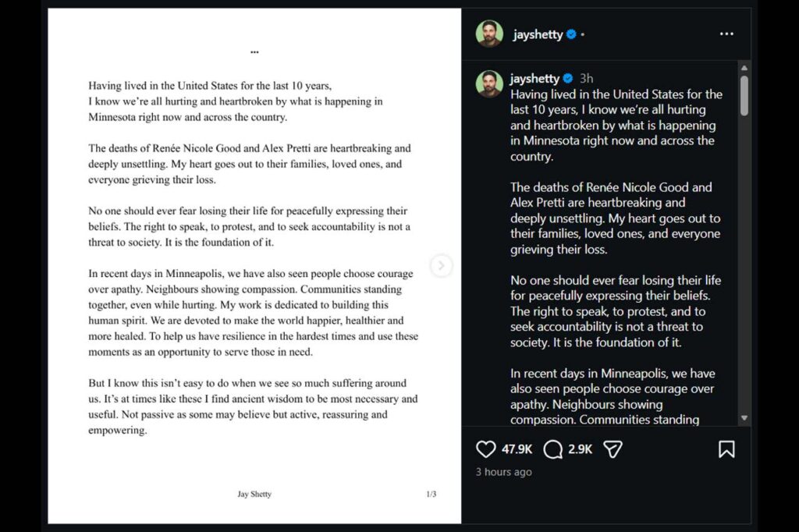Click the 3h timestamp beside the caption
Image resolution: width=799 pixels, height=532 pixels.
coord(587,79)
